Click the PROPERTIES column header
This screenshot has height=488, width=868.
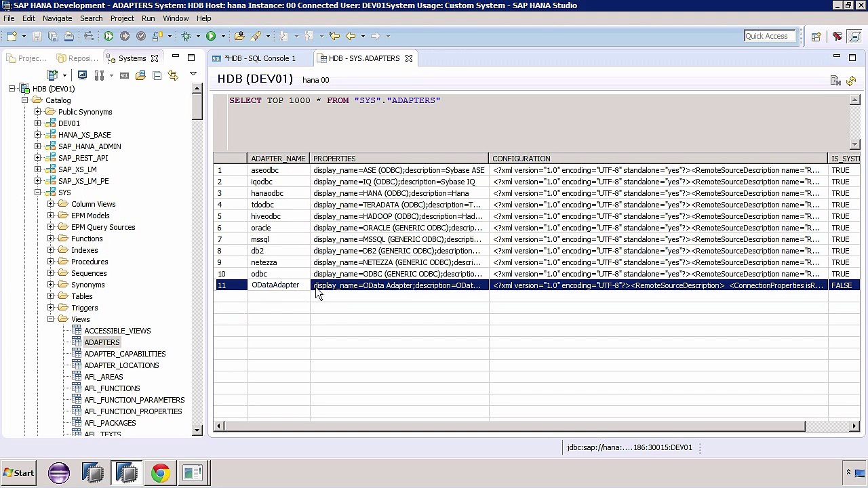coord(399,159)
